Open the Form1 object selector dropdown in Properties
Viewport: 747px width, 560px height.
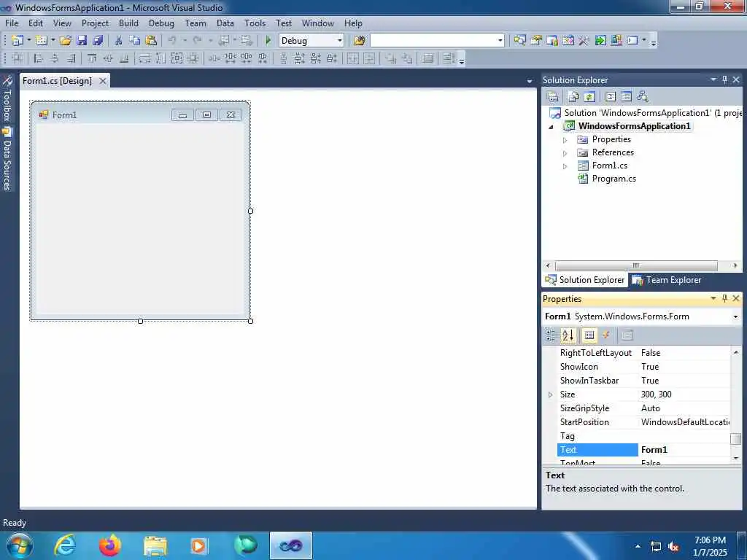coord(735,316)
